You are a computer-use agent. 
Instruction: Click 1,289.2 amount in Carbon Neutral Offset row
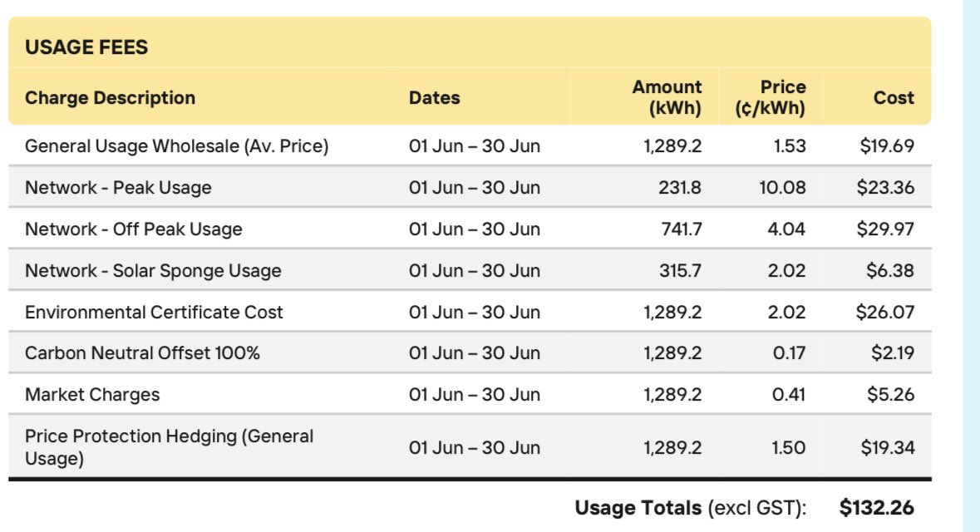coord(672,353)
